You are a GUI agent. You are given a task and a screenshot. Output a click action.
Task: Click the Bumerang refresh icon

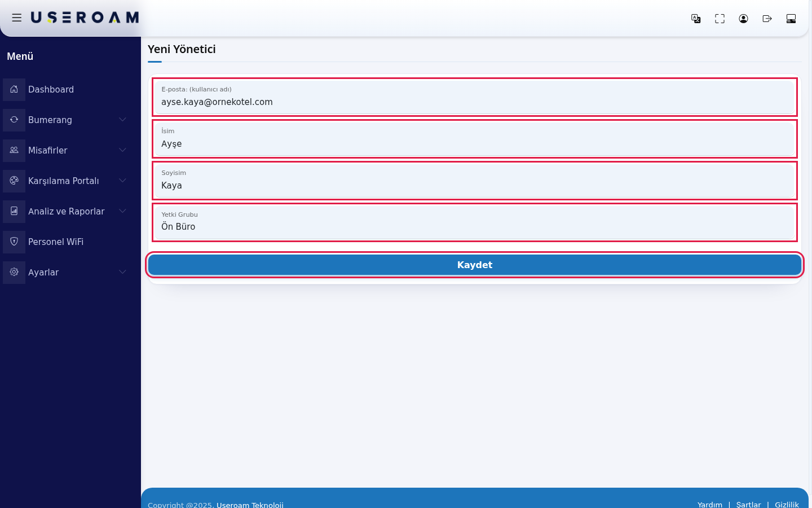coord(14,120)
